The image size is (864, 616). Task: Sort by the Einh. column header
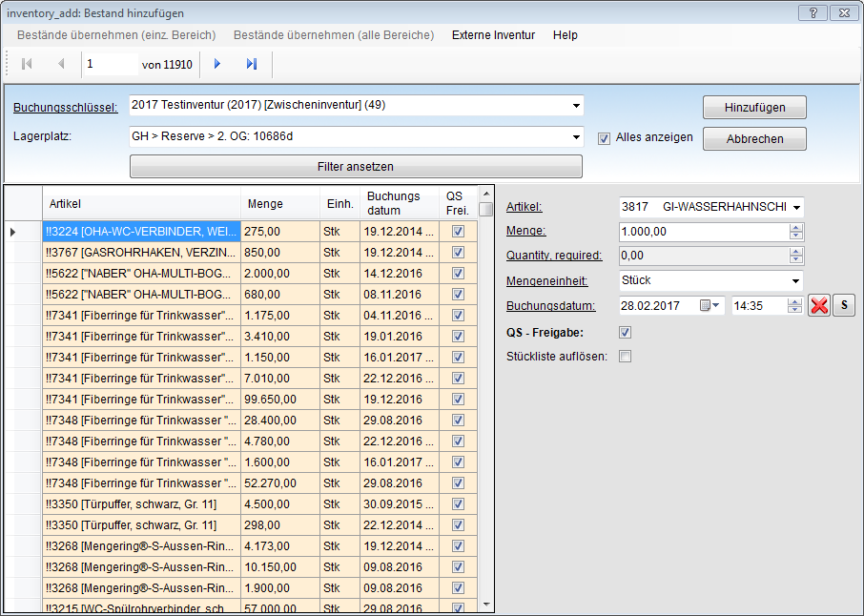pyautogui.click(x=340, y=203)
